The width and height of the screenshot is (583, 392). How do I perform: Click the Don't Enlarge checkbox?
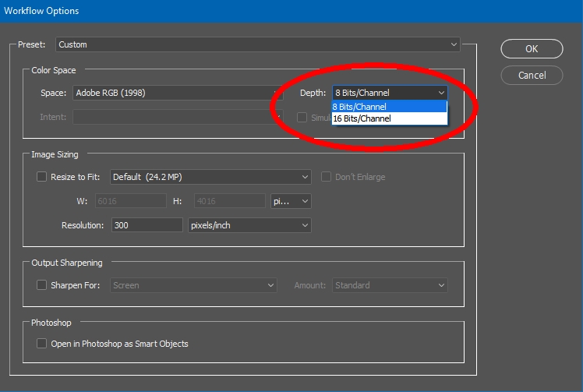[327, 177]
